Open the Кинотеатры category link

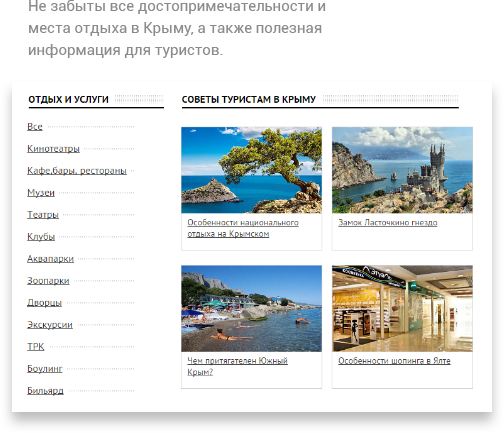[53, 149]
